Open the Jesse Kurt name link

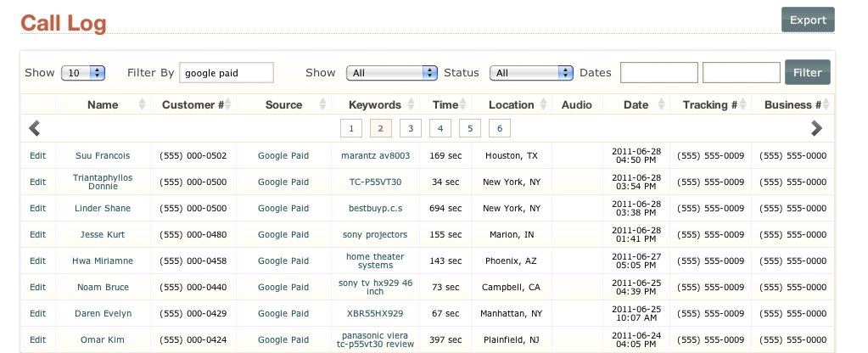point(103,234)
